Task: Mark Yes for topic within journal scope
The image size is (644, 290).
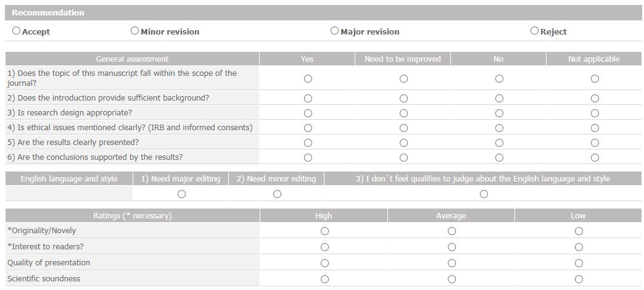Action: click(x=308, y=78)
